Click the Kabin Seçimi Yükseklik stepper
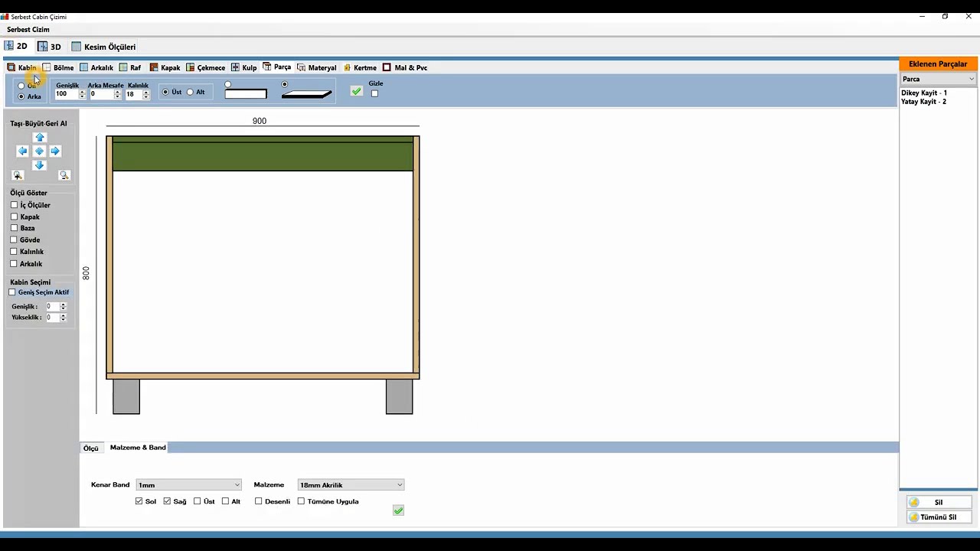 pyautogui.click(x=63, y=318)
